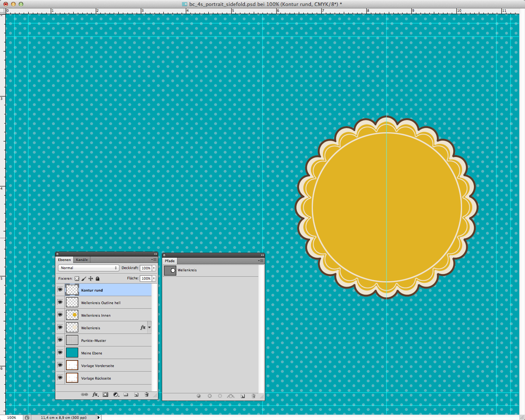Fill the path with foreground color

[199, 396]
